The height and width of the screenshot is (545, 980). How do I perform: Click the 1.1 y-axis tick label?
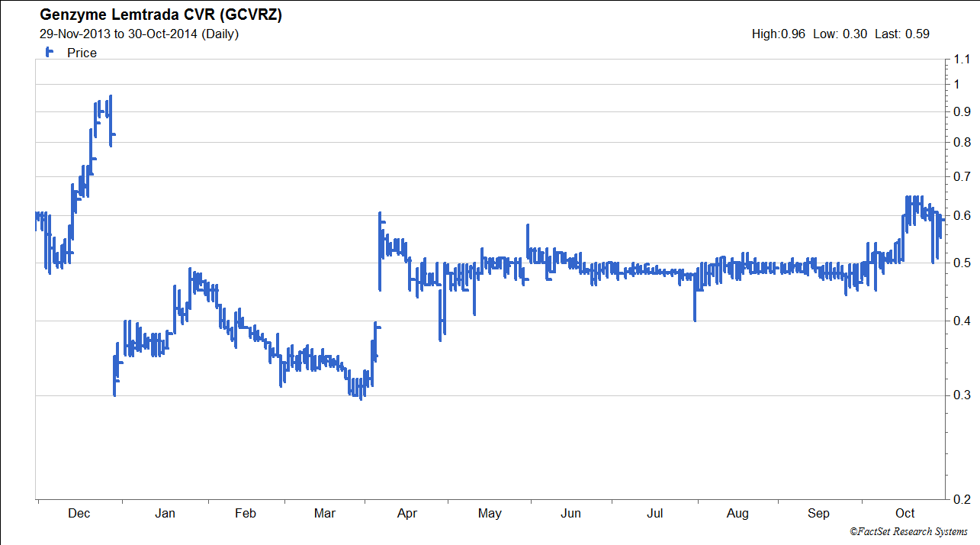coord(962,60)
